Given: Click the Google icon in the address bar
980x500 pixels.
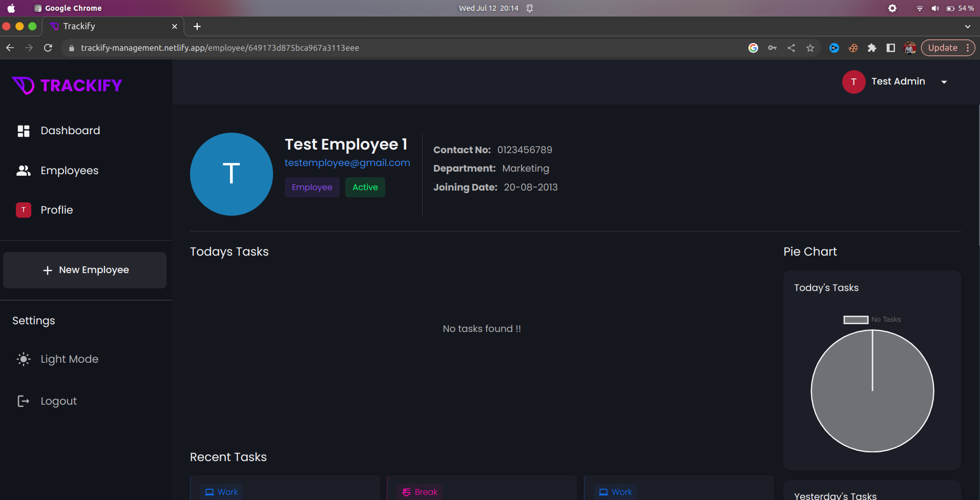Looking at the screenshot, I should [753, 48].
